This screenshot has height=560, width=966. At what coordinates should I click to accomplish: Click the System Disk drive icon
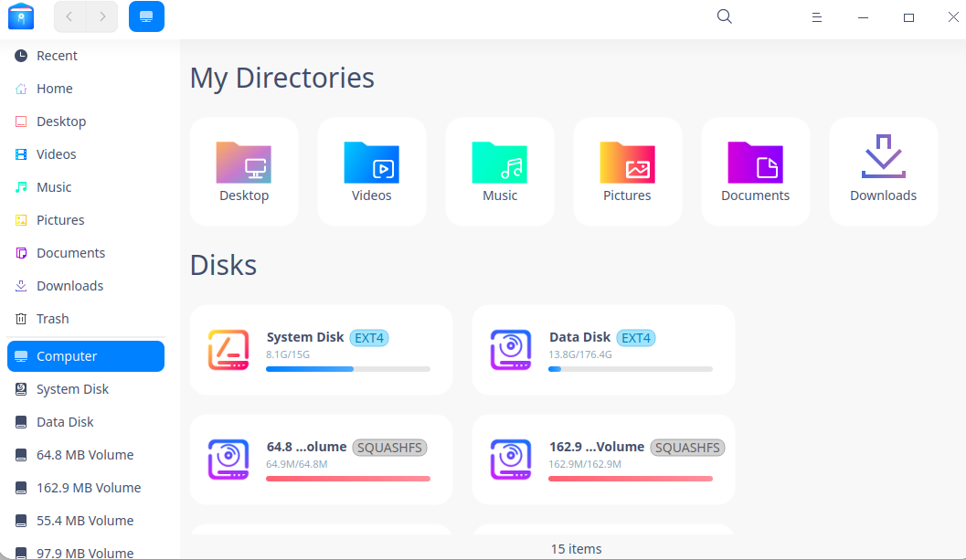pyautogui.click(x=228, y=350)
